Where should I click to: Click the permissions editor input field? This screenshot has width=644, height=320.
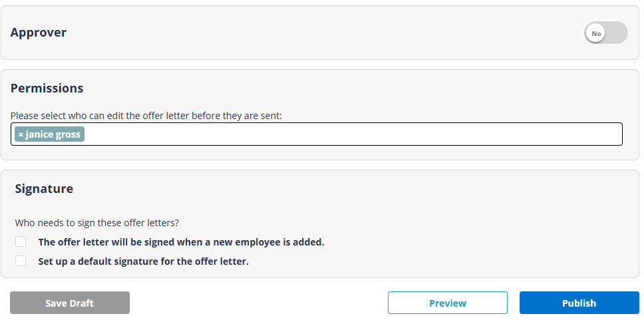point(353,134)
